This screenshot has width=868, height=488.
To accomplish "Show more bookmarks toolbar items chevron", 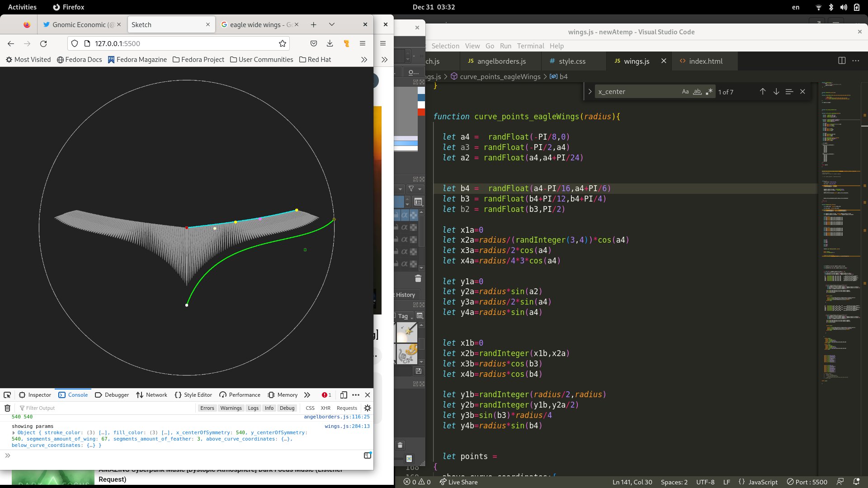I will [x=364, y=60].
